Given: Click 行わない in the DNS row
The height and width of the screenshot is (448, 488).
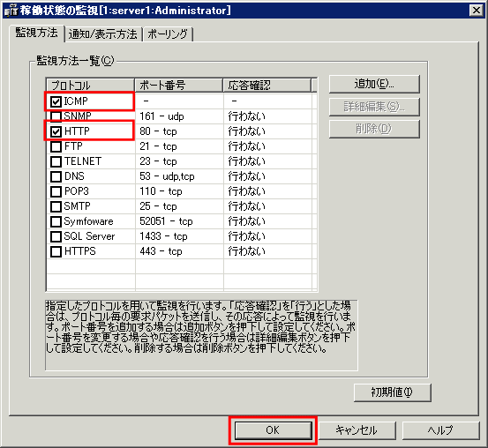Looking at the screenshot, I should 247,176.
